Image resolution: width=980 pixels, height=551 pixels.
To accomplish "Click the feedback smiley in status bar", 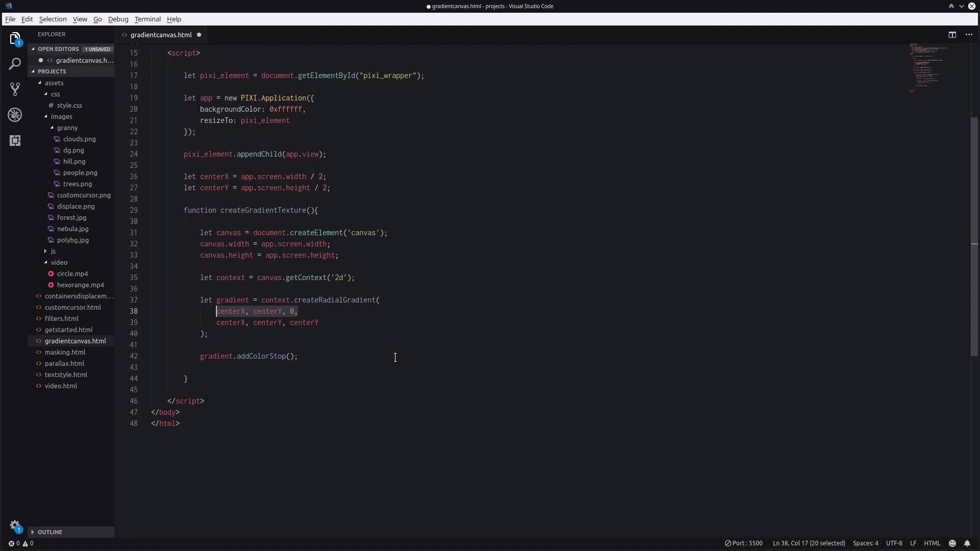I will (x=952, y=543).
